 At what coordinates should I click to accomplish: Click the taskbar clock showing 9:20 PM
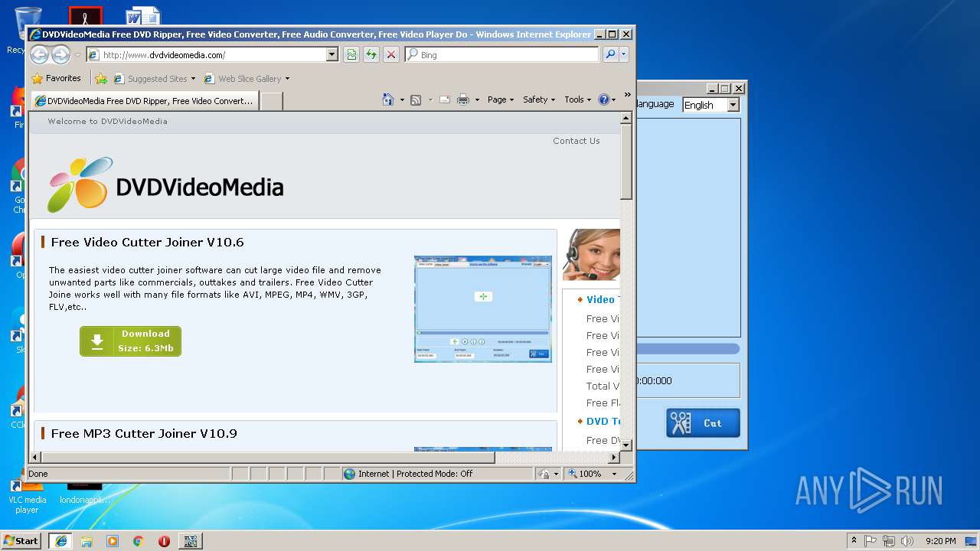940,540
